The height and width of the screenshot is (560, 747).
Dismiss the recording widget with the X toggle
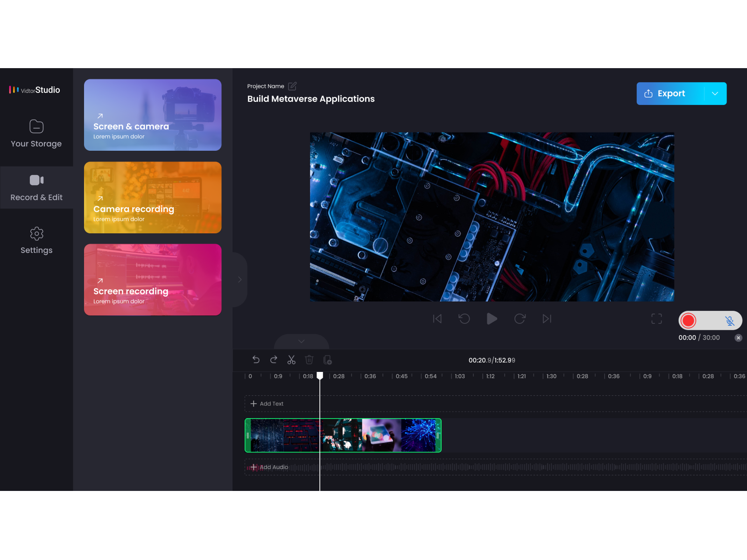739,337
